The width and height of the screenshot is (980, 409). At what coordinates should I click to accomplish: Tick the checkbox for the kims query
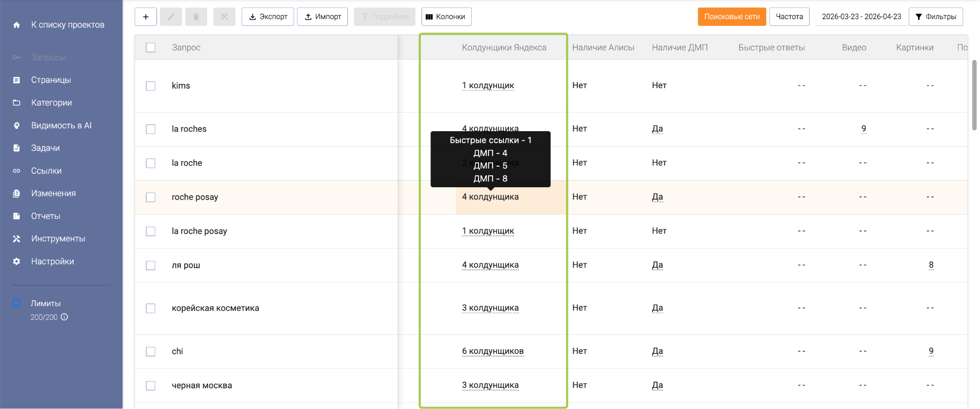[151, 86]
